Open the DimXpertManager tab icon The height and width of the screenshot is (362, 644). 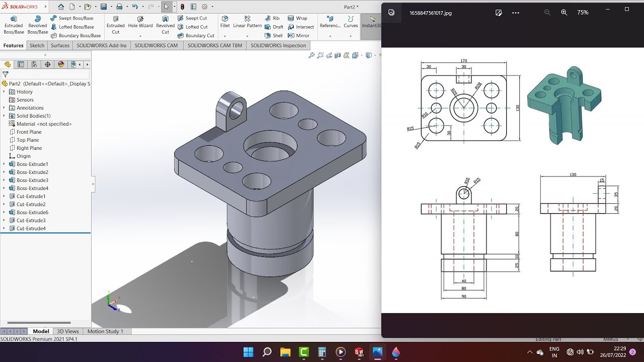[48, 64]
